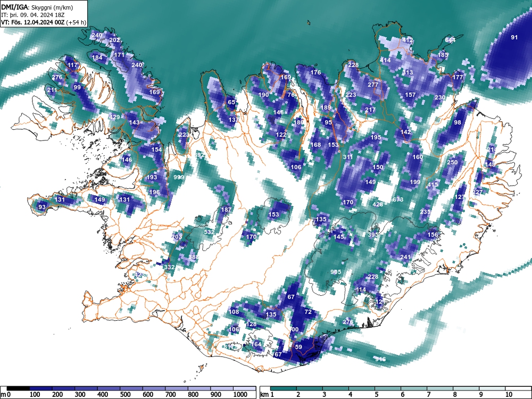Click the '7' label on the kilometer legend

tap(429, 395)
